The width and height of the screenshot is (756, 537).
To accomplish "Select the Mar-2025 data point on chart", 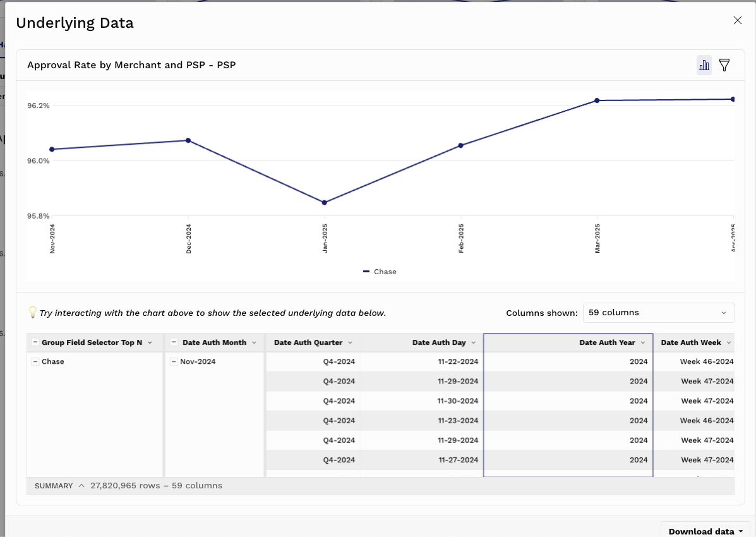I will (597, 100).
